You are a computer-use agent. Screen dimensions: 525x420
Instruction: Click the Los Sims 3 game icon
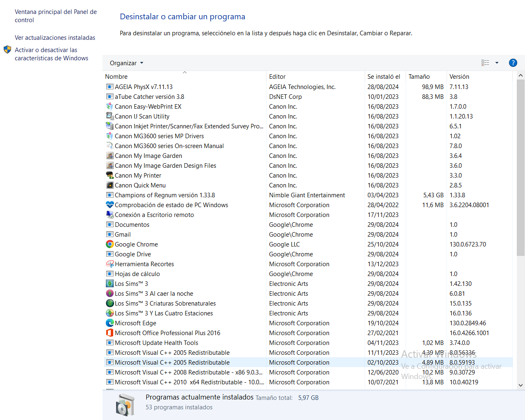pos(110,283)
